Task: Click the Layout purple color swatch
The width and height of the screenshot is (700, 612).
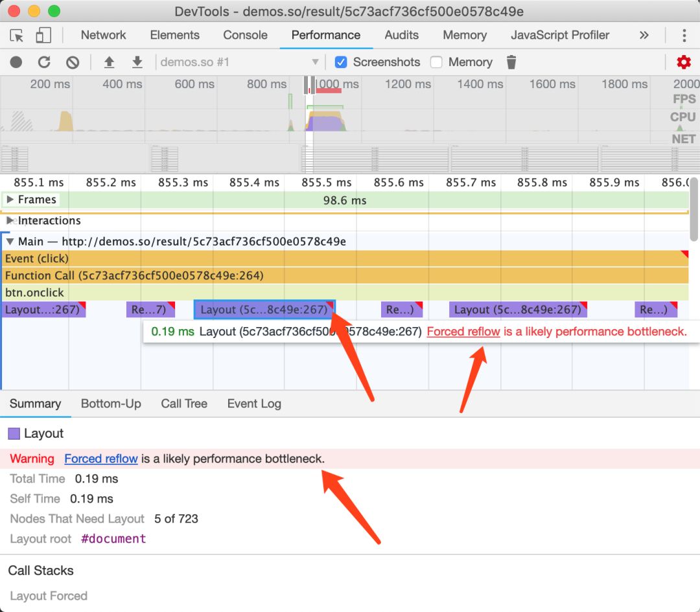Action: [x=14, y=433]
